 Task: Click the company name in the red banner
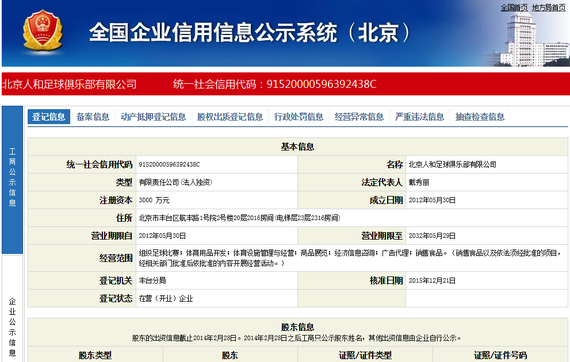coord(69,84)
